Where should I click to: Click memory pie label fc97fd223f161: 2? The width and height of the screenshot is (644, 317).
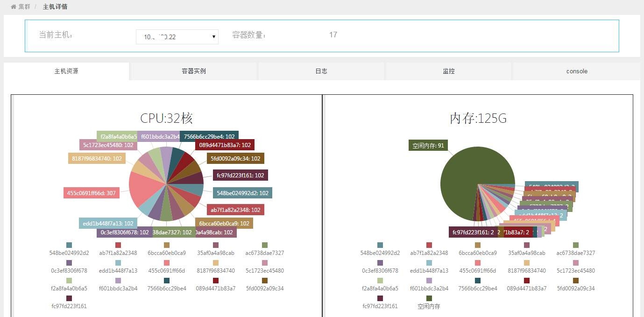tap(474, 232)
